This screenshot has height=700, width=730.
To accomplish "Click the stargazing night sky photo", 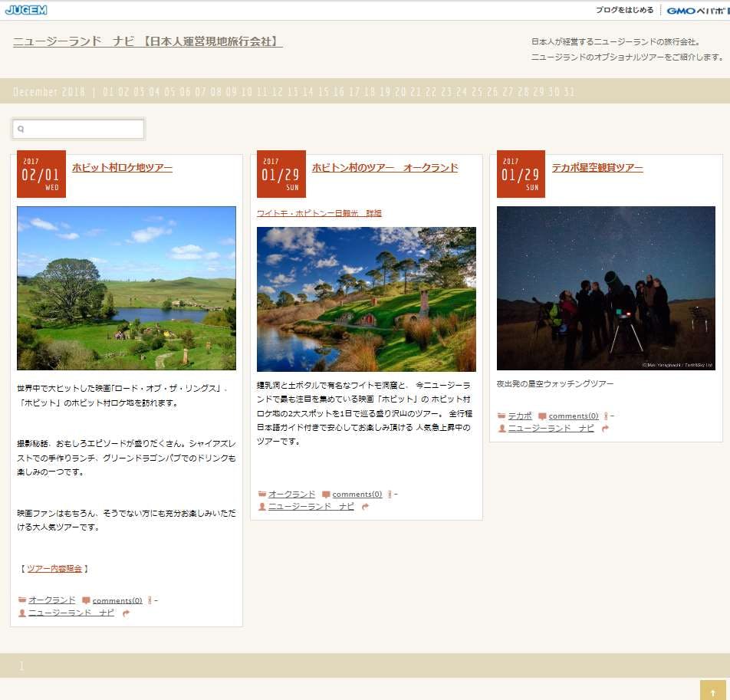I will pos(606,288).
